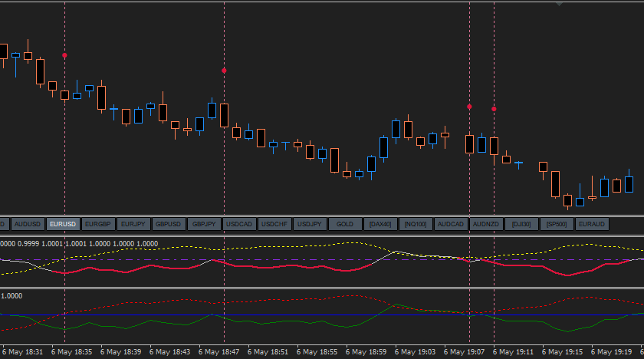Click the '6 May 18:51' time label
Screen dimensions: 644x359
(x=268, y=352)
